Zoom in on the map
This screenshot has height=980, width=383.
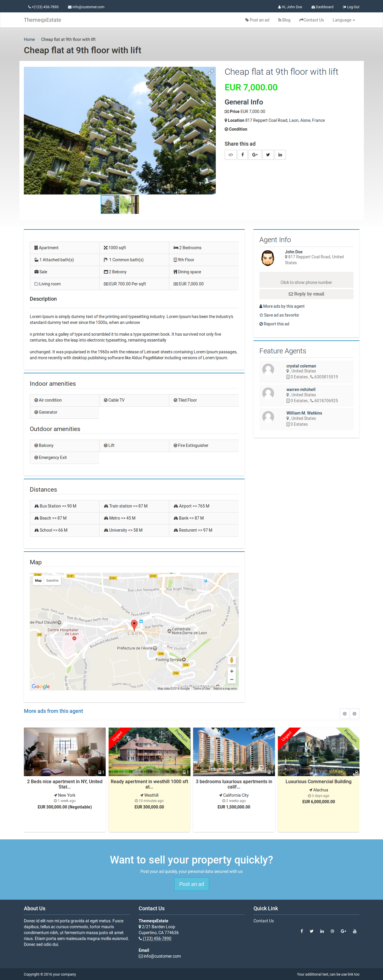(x=231, y=671)
